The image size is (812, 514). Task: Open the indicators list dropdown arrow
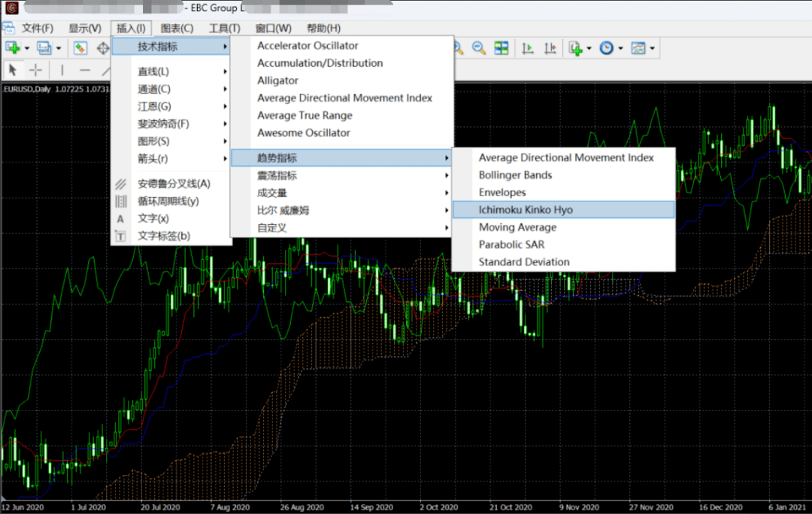[589, 48]
